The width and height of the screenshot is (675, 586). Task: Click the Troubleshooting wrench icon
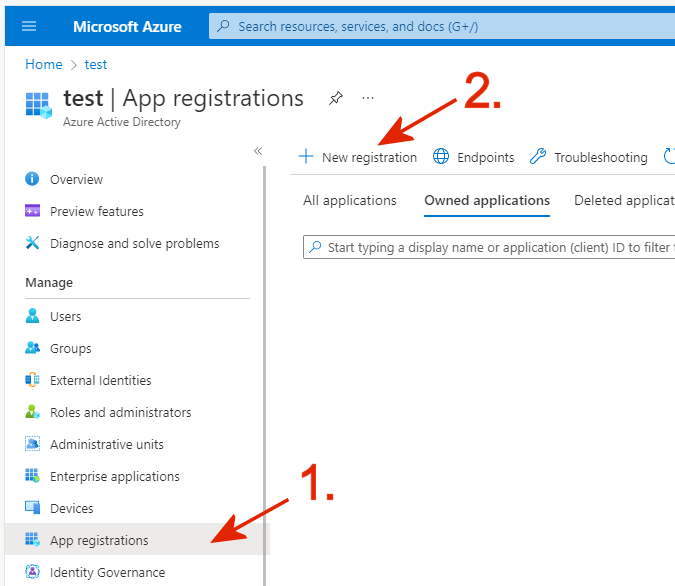[538, 156]
